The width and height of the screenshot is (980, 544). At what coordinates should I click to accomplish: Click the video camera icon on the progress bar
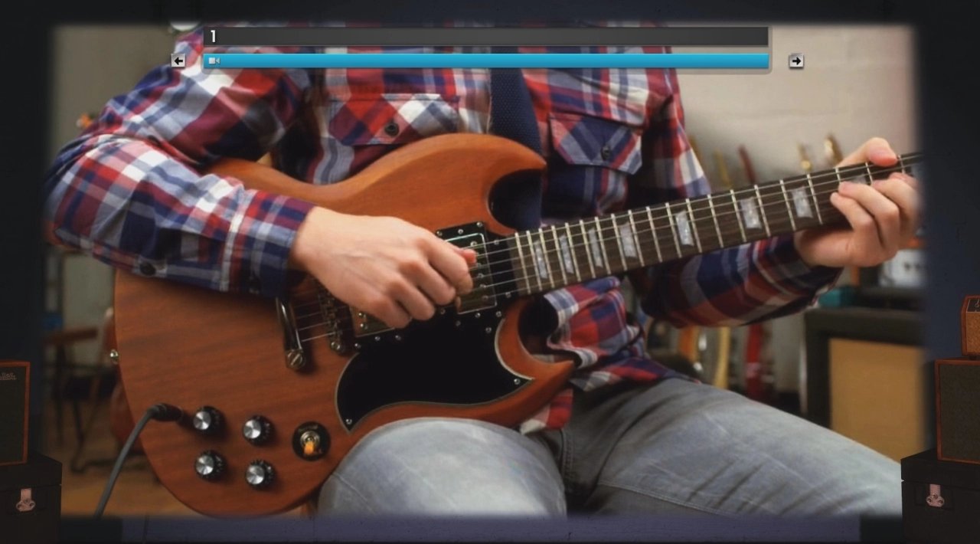(214, 61)
